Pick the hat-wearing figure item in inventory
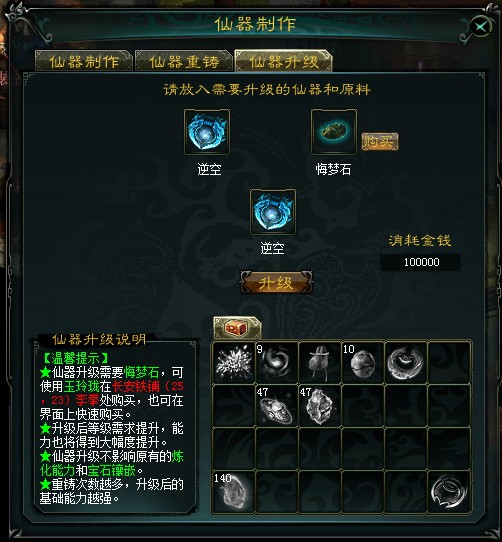Image resolution: width=502 pixels, height=542 pixels. point(319,362)
